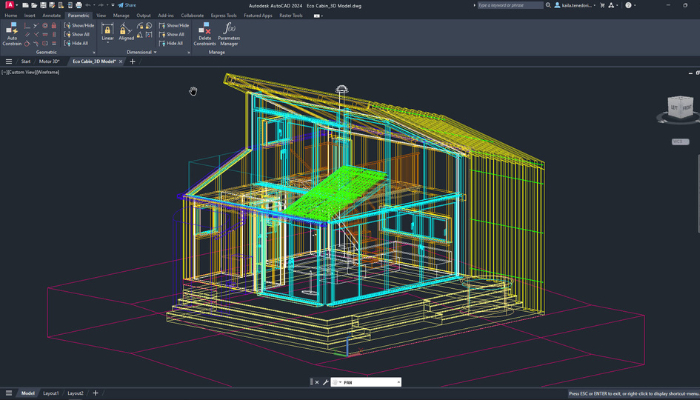Viewport: 700px width, 400px height.
Task: Click the command line customize wrench icon
Action: [325, 382]
